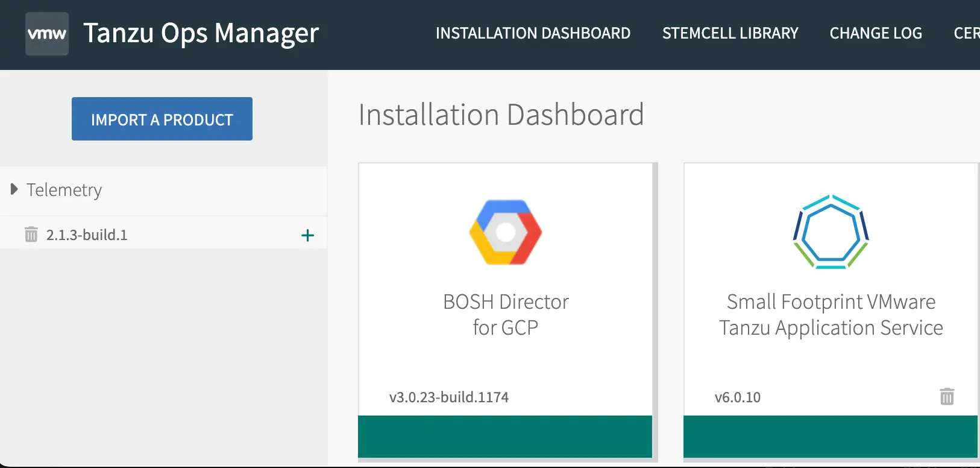Click the Tanzu Ops Manager title

coord(201,33)
